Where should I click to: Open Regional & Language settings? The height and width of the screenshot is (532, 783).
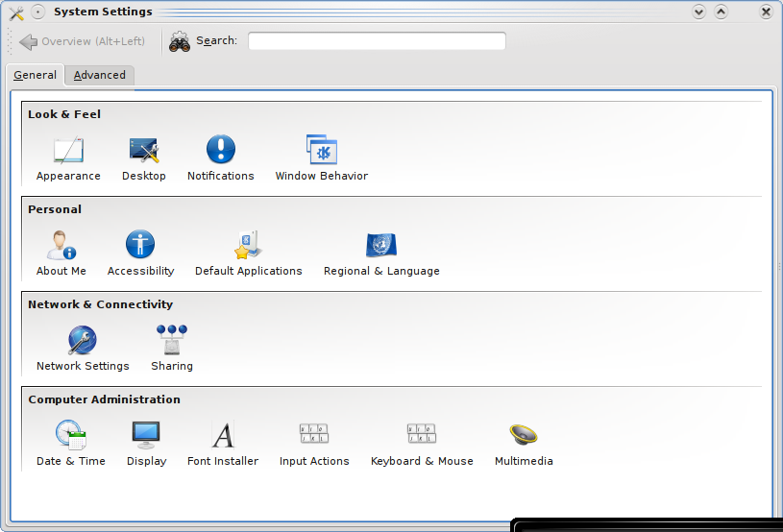click(x=381, y=253)
